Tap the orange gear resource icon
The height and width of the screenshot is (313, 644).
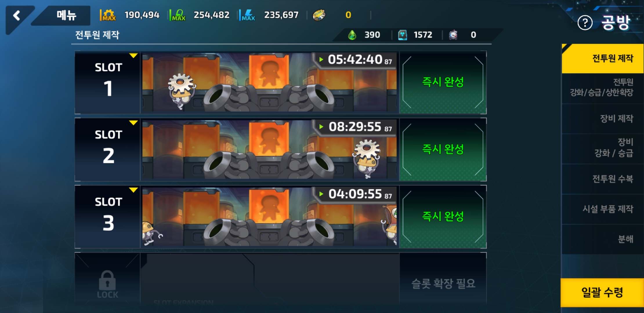coord(108,15)
